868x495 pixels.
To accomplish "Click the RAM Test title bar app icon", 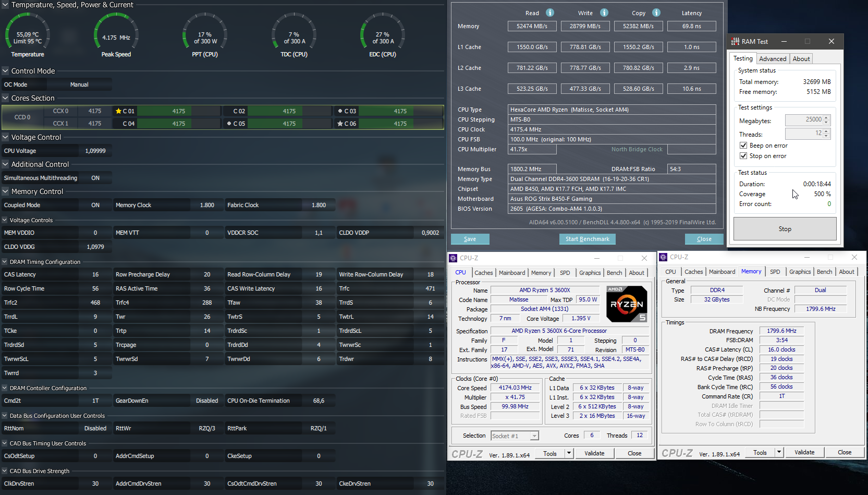I will [735, 41].
